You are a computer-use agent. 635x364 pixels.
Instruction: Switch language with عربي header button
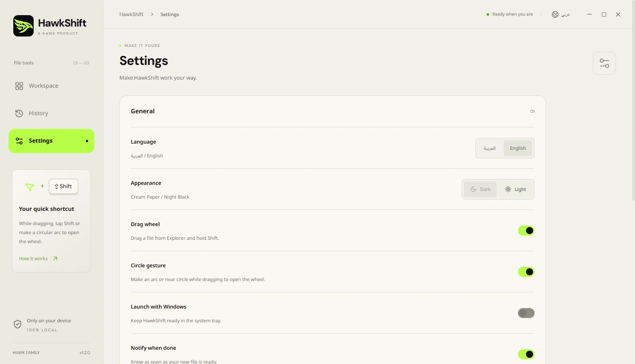pos(561,15)
